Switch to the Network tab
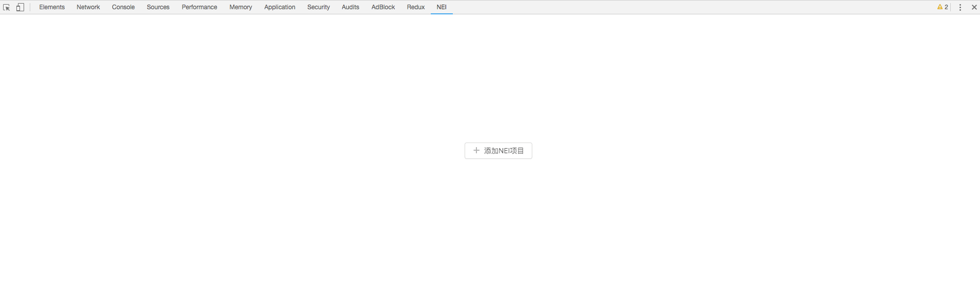 [88, 7]
